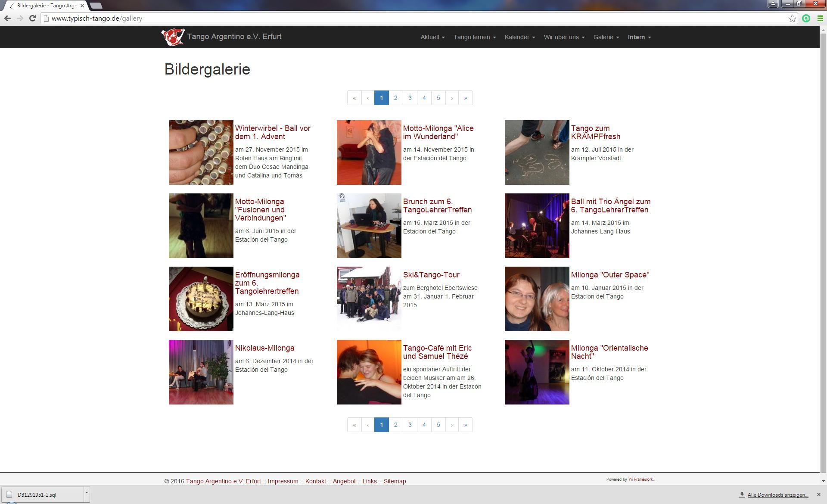Image resolution: width=827 pixels, height=504 pixels.
Task: Click the browser reload icon
Action: point(32,18)
